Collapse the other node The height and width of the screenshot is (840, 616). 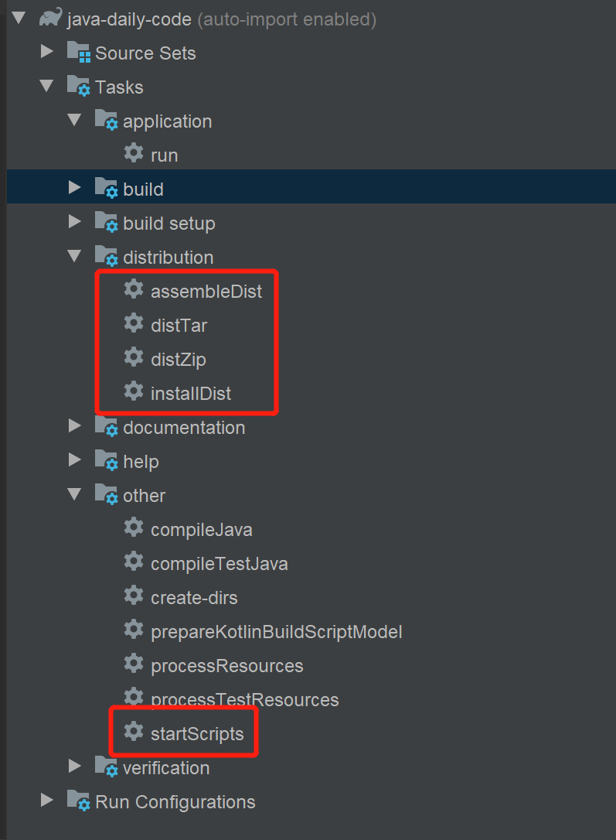[x=74, y=493]
